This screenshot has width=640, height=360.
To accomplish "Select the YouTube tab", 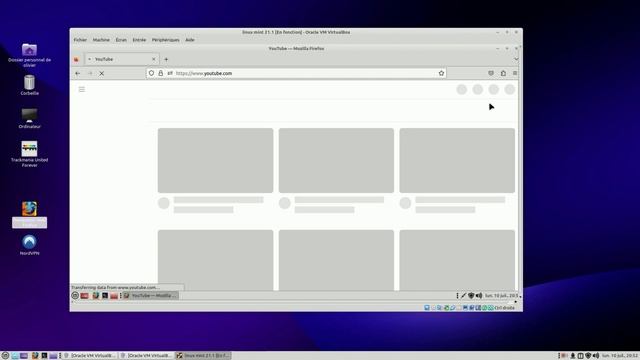I will coord(121,59).
